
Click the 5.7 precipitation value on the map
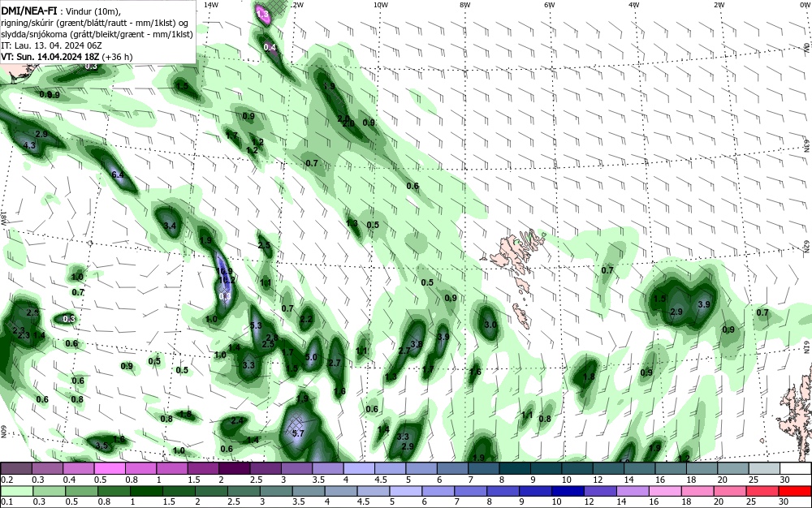(298, 433)
